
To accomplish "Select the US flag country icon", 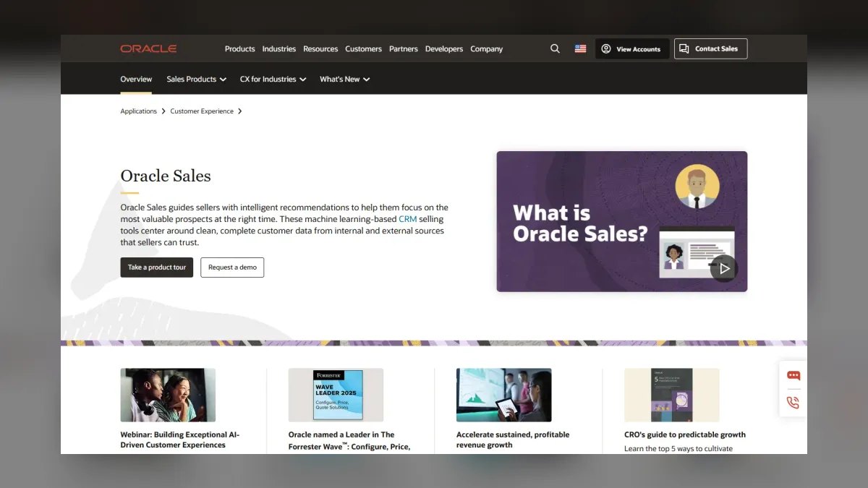I will coord(580,48).
